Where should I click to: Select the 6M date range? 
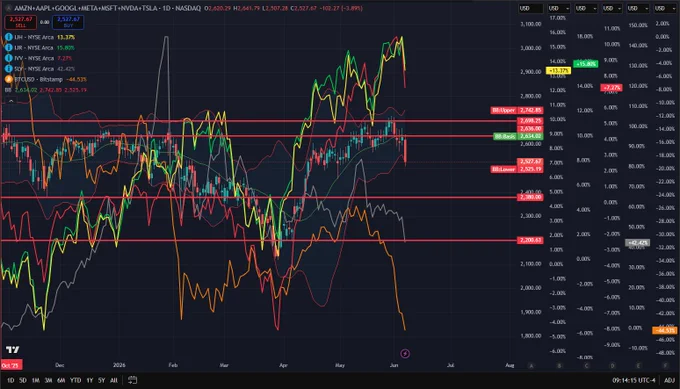61,380
